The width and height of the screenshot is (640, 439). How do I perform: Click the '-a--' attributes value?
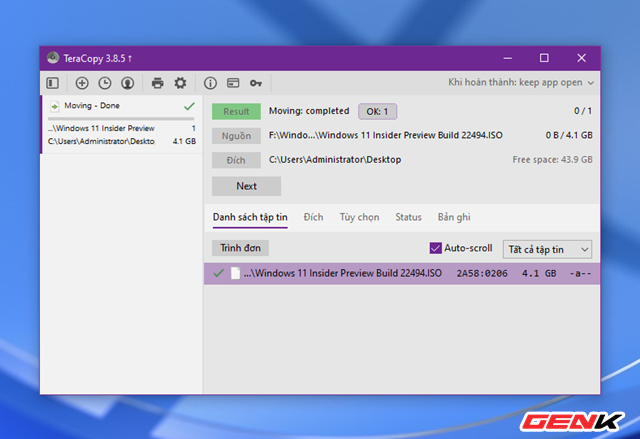[x=580, y=273]
